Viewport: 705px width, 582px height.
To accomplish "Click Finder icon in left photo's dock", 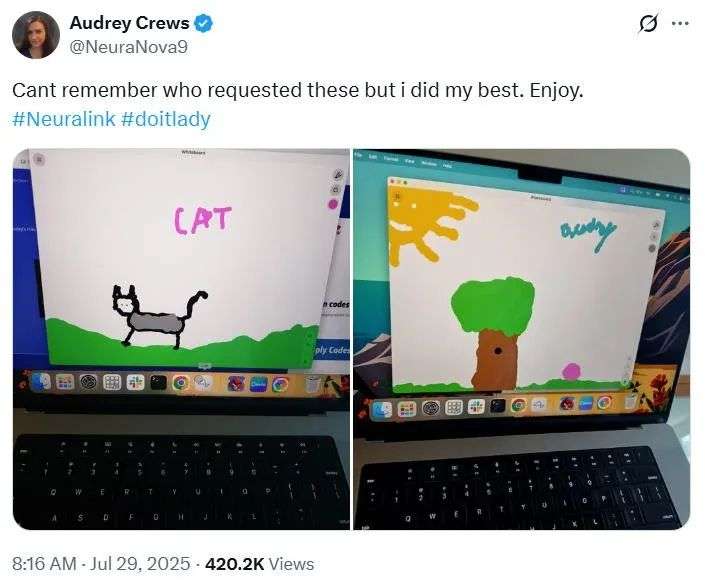I will point(41,382).
